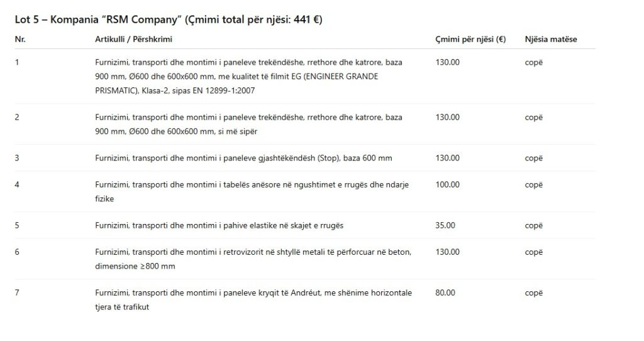Image resolution: width=644 pixels, height=341 pixels.
Task: Click the copë unit in row 7
Action: [533, 293]
